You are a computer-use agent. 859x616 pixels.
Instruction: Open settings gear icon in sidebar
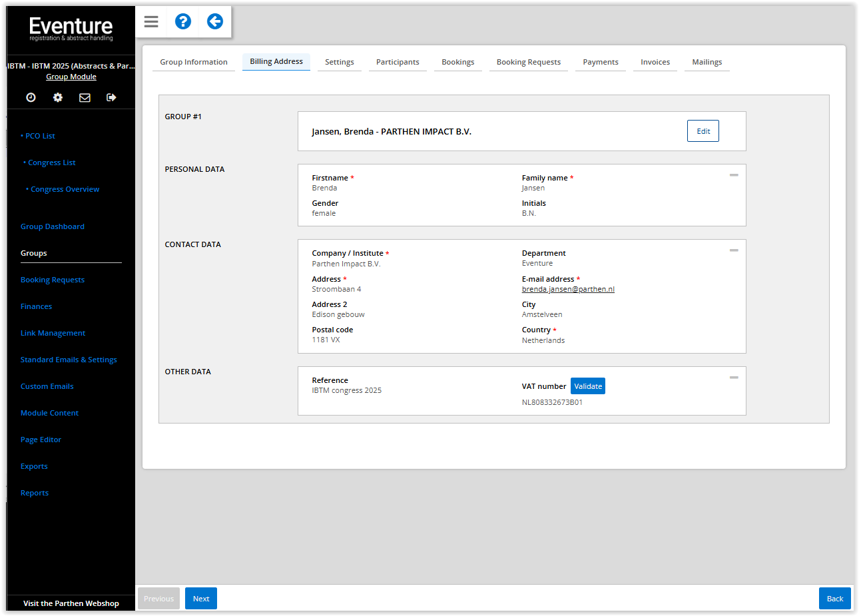pyautogui.click(x=58, y=97)
